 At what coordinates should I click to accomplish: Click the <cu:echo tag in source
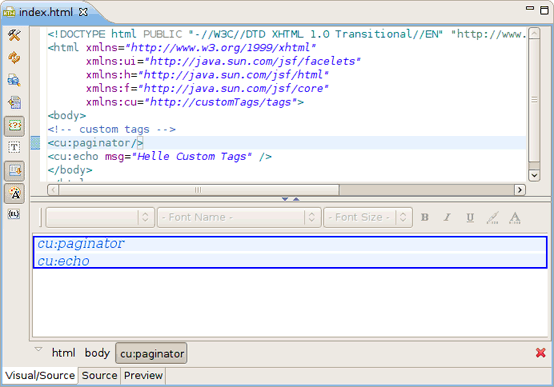(73, 156)
